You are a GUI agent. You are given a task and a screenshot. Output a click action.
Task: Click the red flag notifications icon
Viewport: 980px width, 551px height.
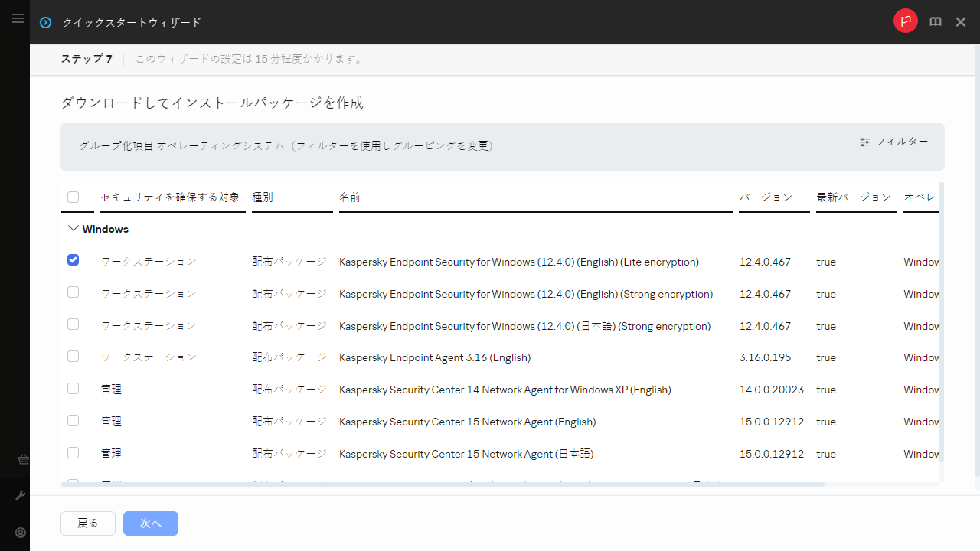905,21
